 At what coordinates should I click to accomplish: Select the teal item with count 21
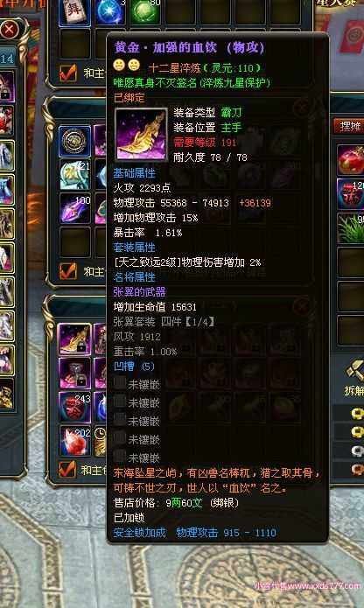(74, 174)
